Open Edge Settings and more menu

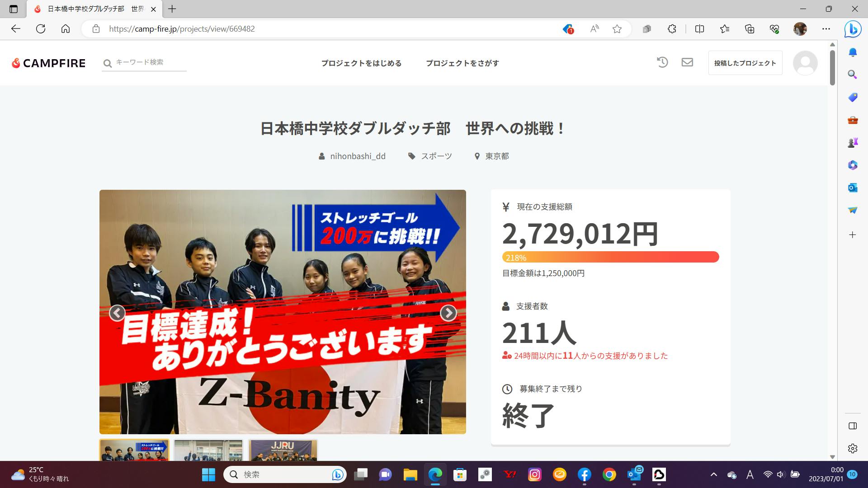click(x=826, y=29)
